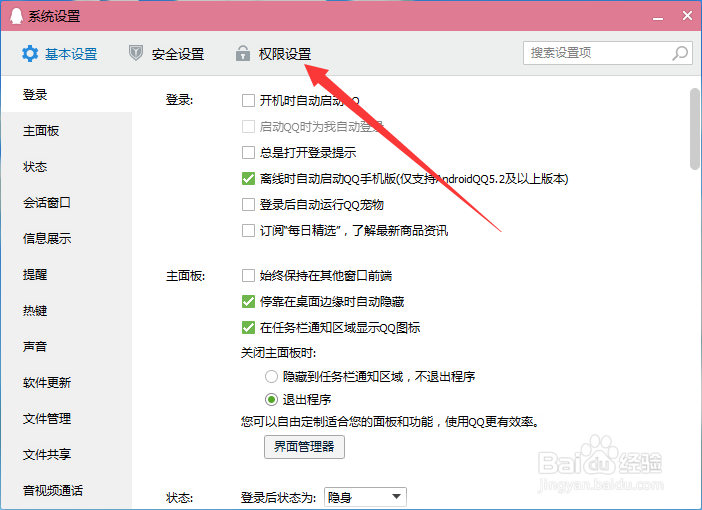Image resolution: width=702 pixels, height=510 pixels.
Task: Switch to the 基本设置 tab
Action: (x=60, y=54)
